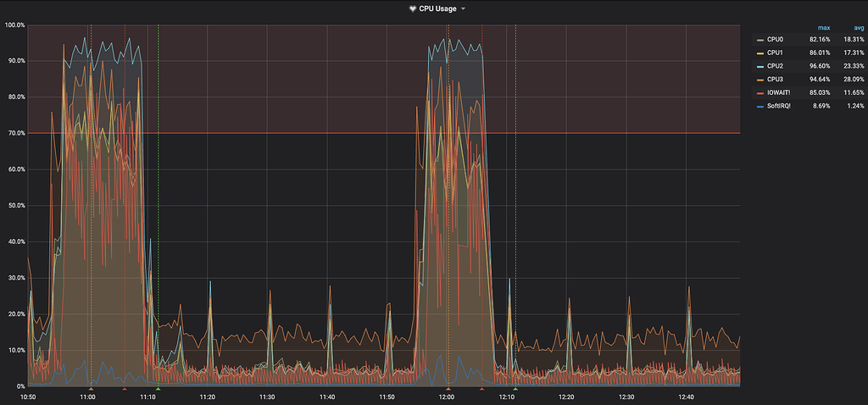Click the CPU2 max value 96.60%
868x405 pixels.
point(820,66)
